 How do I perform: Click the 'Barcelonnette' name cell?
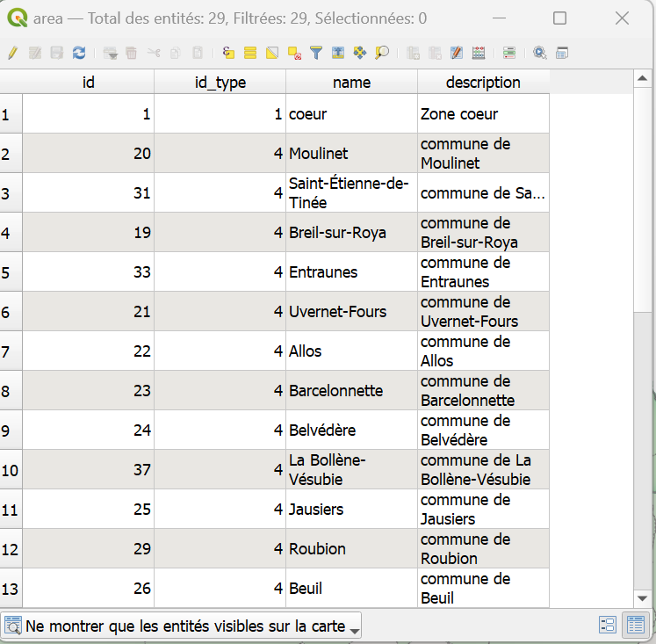pos(352,391)
